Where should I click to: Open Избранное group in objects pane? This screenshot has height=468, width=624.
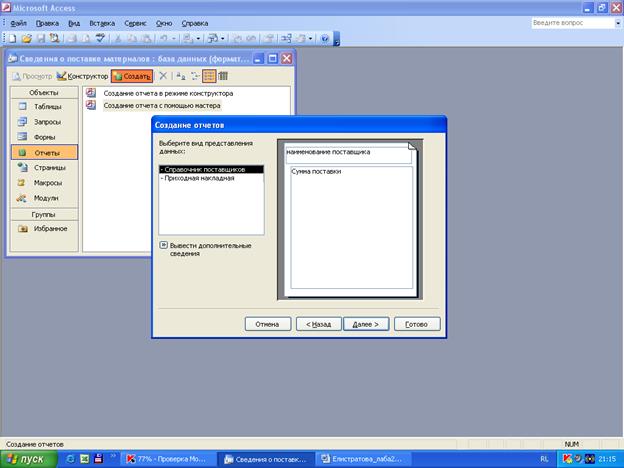tap(44, 228)
